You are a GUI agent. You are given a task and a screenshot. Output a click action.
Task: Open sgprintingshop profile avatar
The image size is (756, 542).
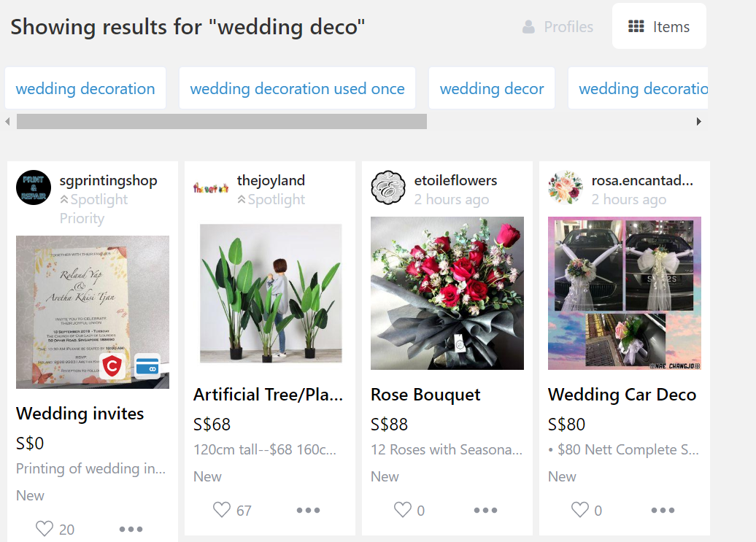point(34,187)
